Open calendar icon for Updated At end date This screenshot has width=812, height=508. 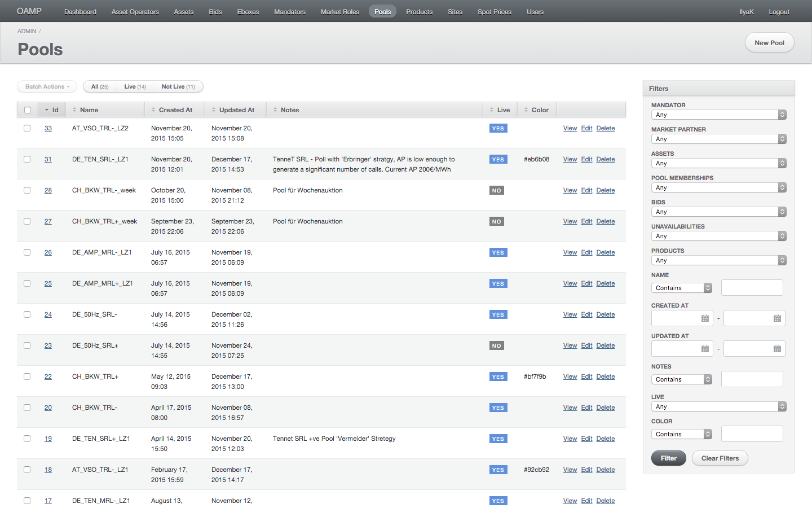(776, 349)
